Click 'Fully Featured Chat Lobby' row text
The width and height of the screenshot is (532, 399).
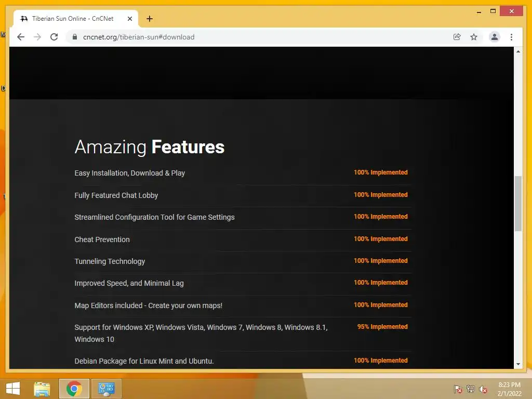pos(116,195)
